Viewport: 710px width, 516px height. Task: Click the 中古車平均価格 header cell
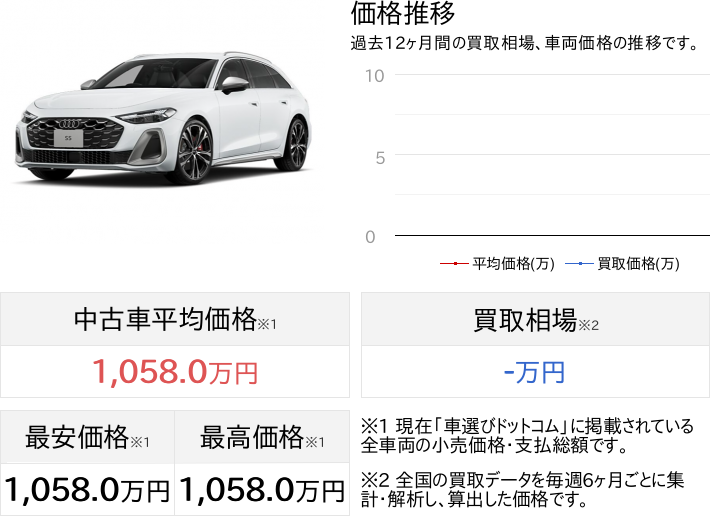pos(175,320)
